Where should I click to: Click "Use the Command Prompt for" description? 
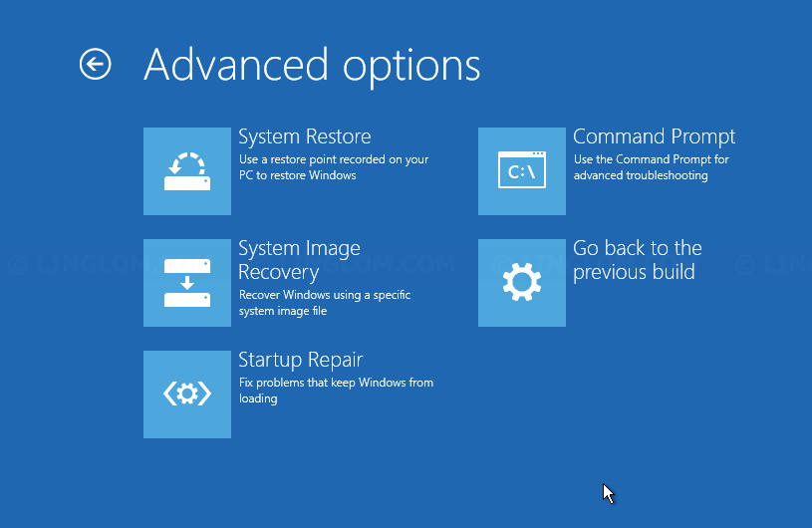[x=651, y=167]
